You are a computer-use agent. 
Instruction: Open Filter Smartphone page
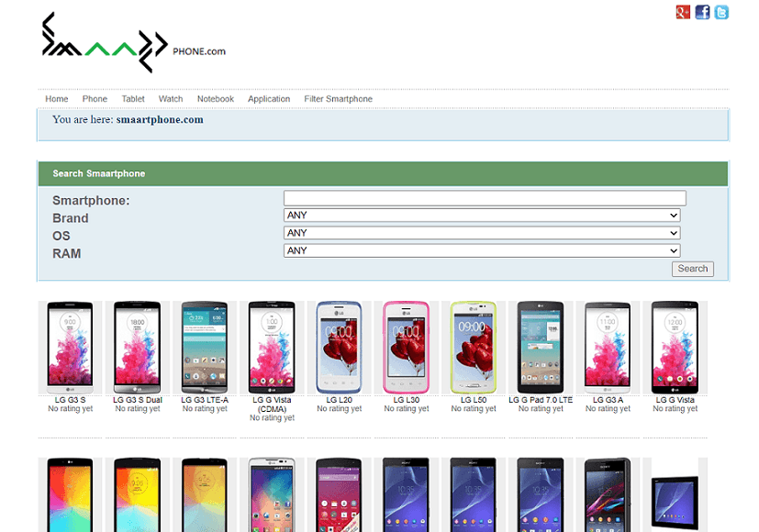tap(338, 98)
